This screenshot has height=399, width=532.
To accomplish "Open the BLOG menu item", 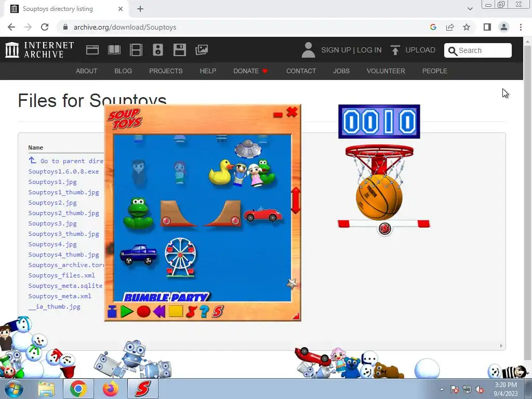I will 123,71.
